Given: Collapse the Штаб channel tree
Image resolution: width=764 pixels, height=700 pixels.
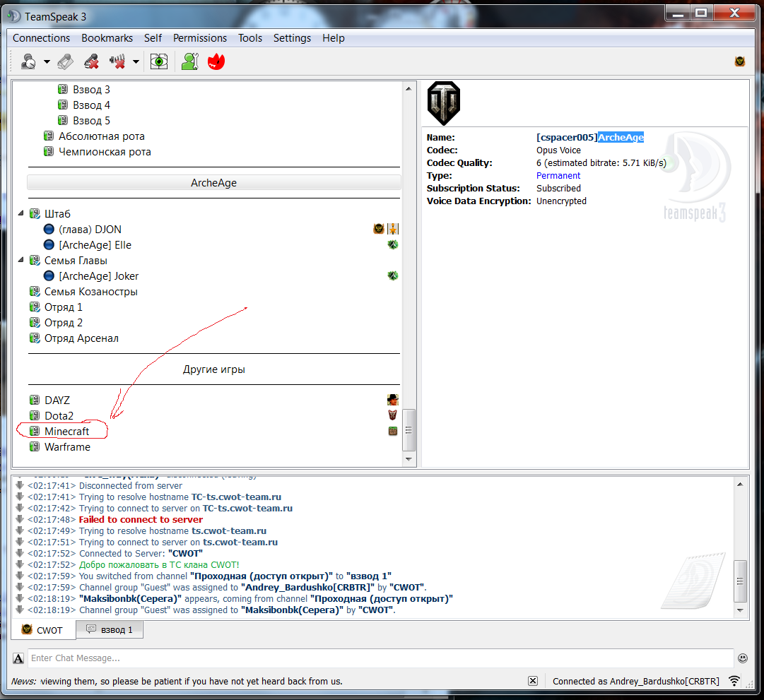Looking at the screenshot, I should (x=21, y=213).
